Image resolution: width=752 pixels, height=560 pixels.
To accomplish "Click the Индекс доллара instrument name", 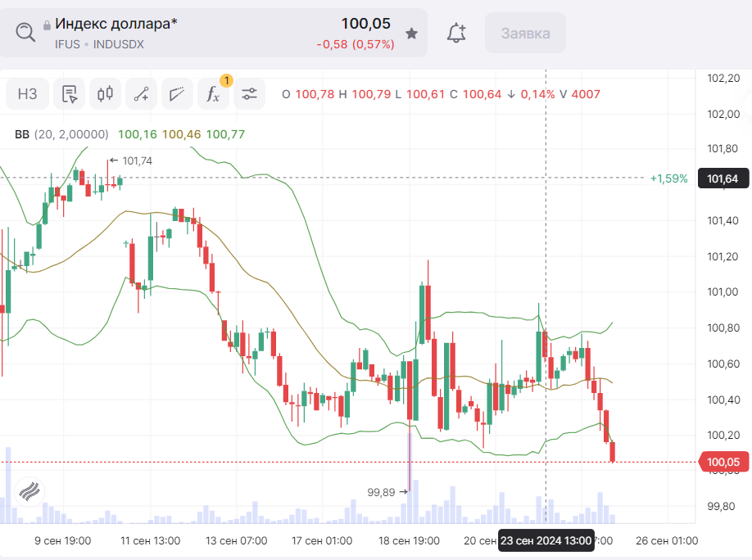I will [x=116, y=24].
